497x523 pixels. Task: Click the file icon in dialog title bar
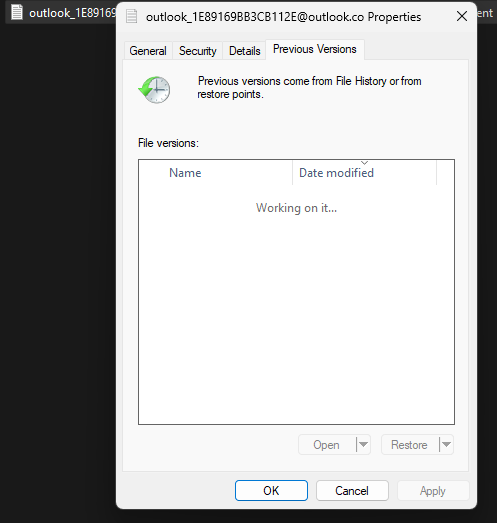click(131, 16)
